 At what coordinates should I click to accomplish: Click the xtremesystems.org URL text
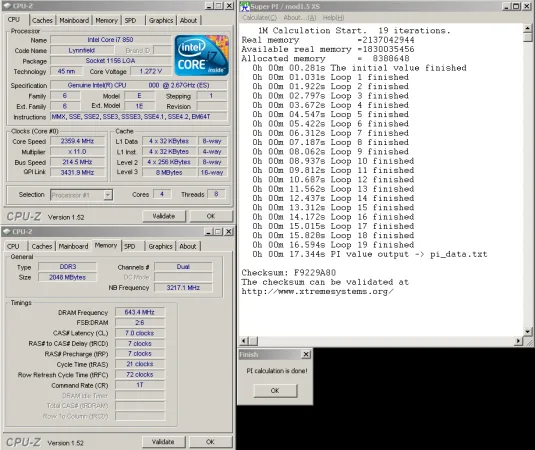click(x=318, y=291)
